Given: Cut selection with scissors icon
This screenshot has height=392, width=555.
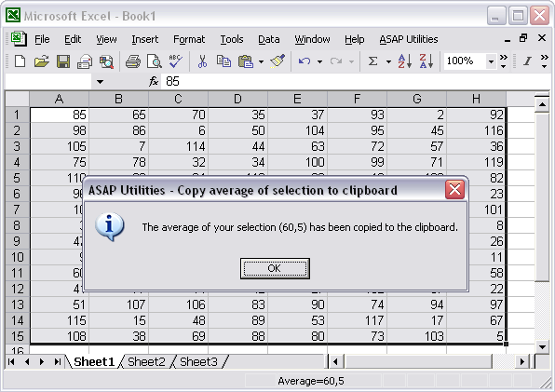Looking at the screenshot, I should point(202,61).
